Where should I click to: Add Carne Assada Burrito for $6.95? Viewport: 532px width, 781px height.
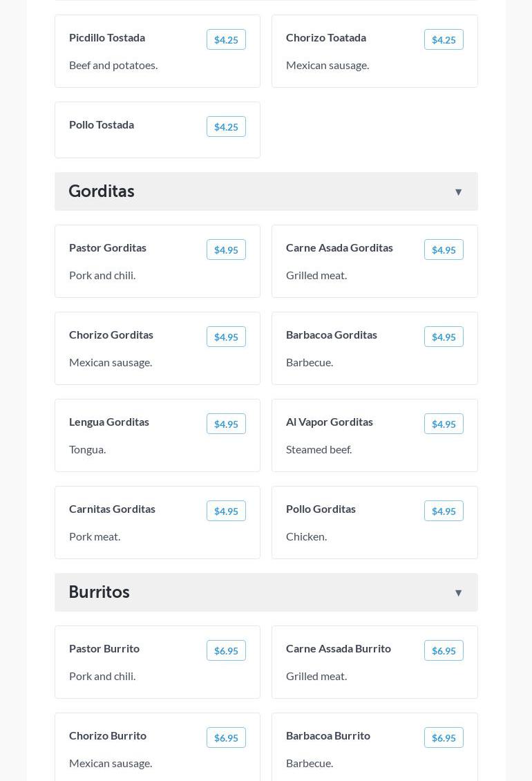point(444,651)
